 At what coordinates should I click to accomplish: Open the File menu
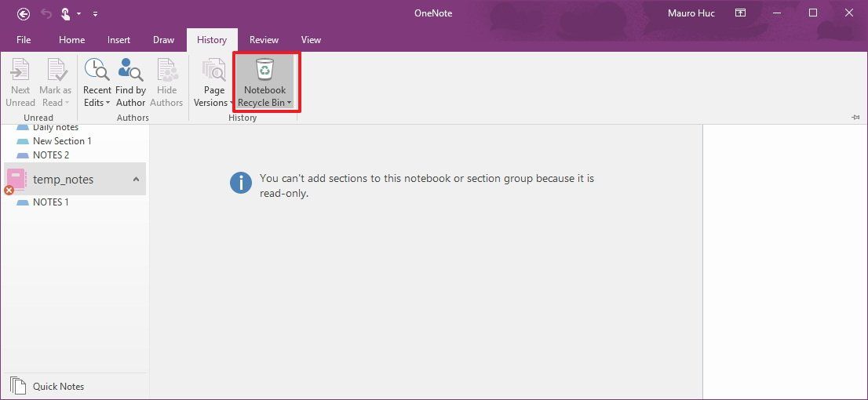tap(24, 40)
